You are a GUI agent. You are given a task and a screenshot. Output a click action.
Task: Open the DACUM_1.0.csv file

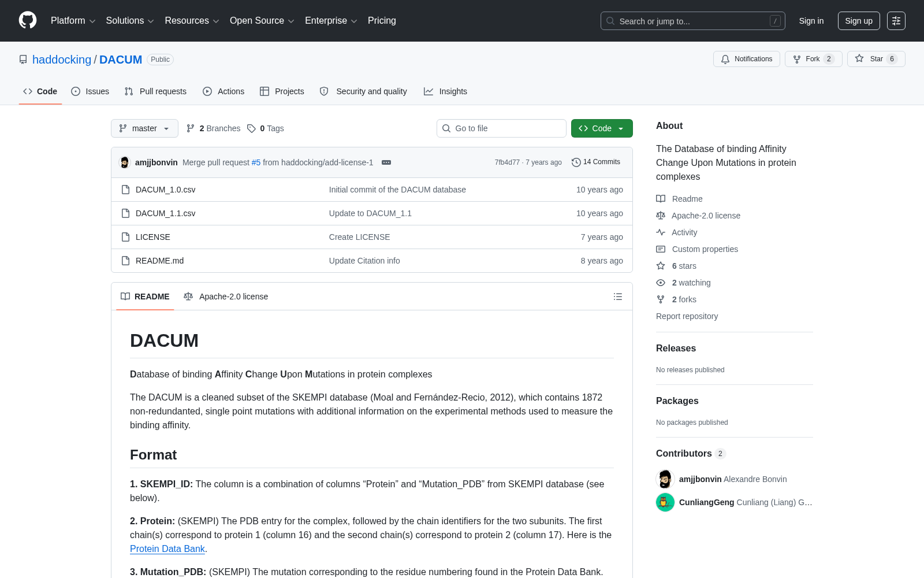166,190
